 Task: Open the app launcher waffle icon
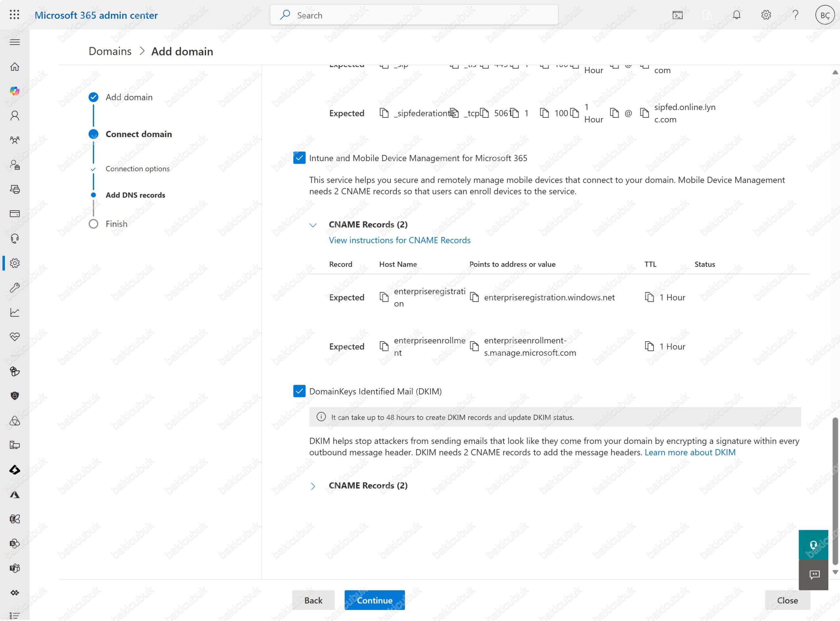pos(14,15)
